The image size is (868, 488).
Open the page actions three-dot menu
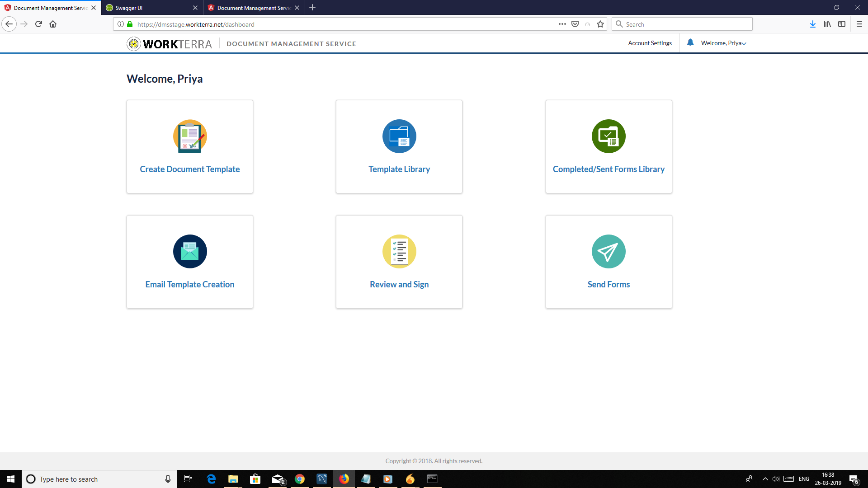(x=562, y=24)
